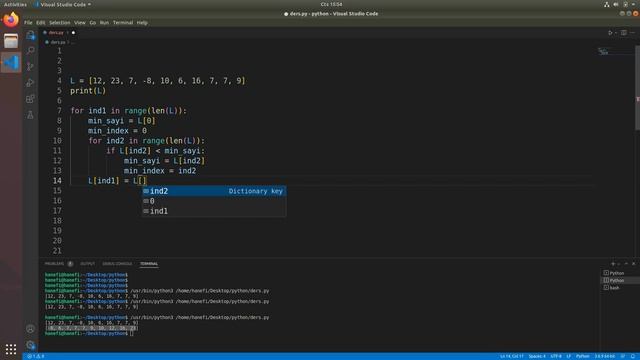Screen dimensions: 640x360
Task: Create a new terminal with plus icon
Action: click(613, 264)
